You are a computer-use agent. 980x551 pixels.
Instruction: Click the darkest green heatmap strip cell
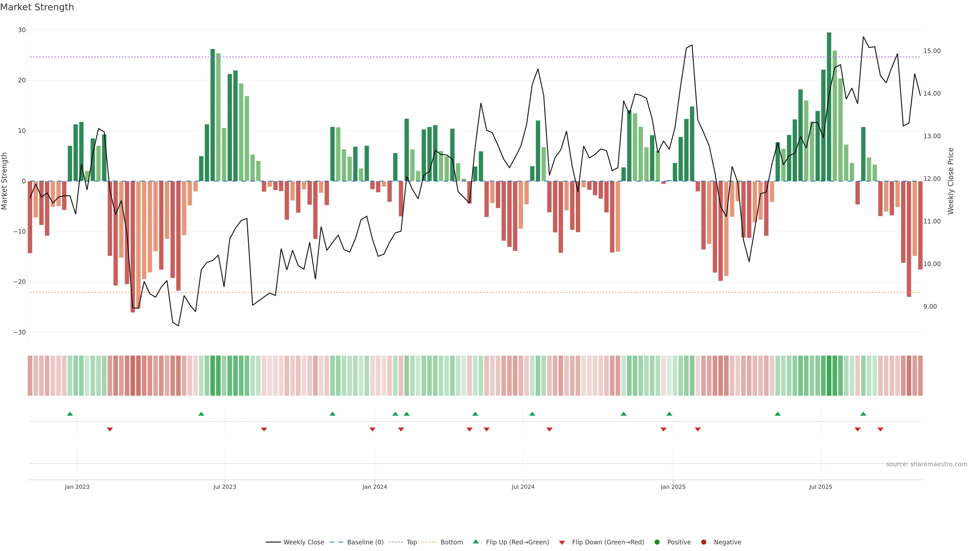(x=829, y=376)
